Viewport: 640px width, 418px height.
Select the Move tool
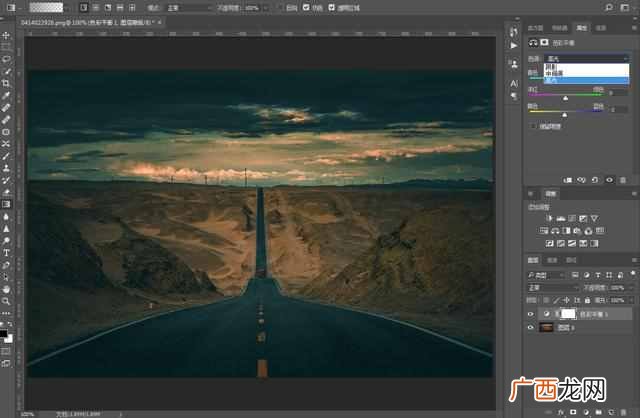click(6, 36)
